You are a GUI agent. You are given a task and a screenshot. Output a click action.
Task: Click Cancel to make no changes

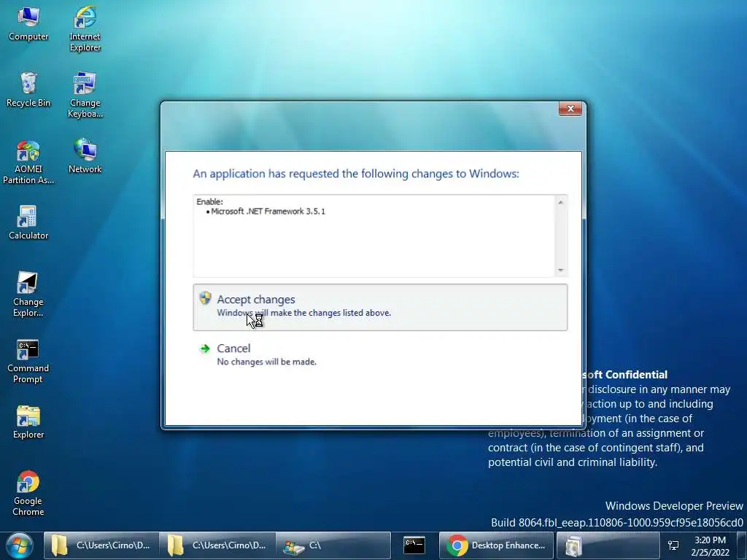coord(380,355)
